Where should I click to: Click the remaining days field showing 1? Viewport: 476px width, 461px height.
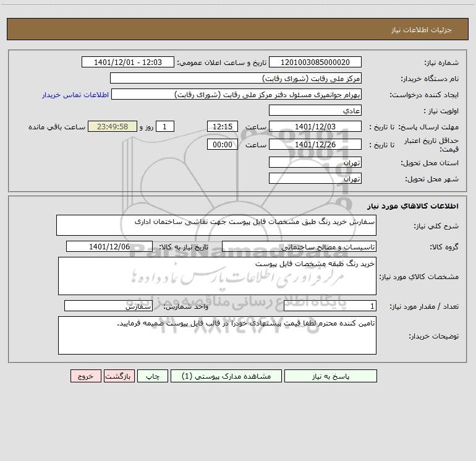165,126
